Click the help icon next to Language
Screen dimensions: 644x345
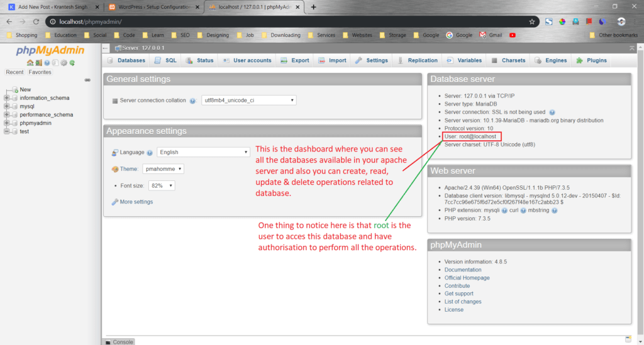[150, 153]
